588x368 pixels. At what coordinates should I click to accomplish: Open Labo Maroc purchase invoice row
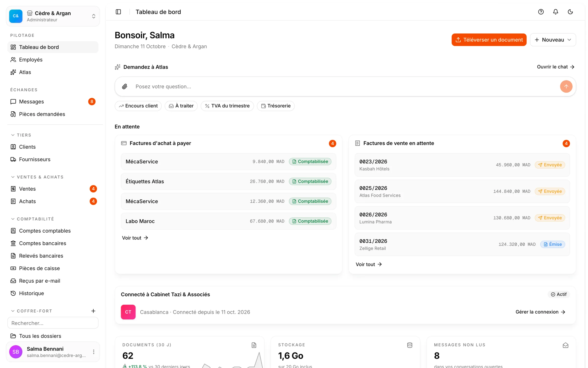tap(228, 221)
